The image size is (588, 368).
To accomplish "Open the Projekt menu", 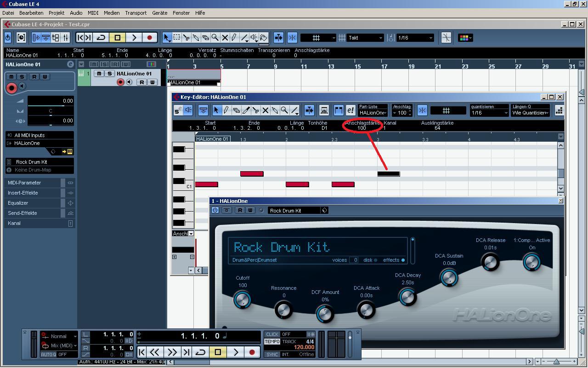I will pyautogui.click(x=57, y=13).
